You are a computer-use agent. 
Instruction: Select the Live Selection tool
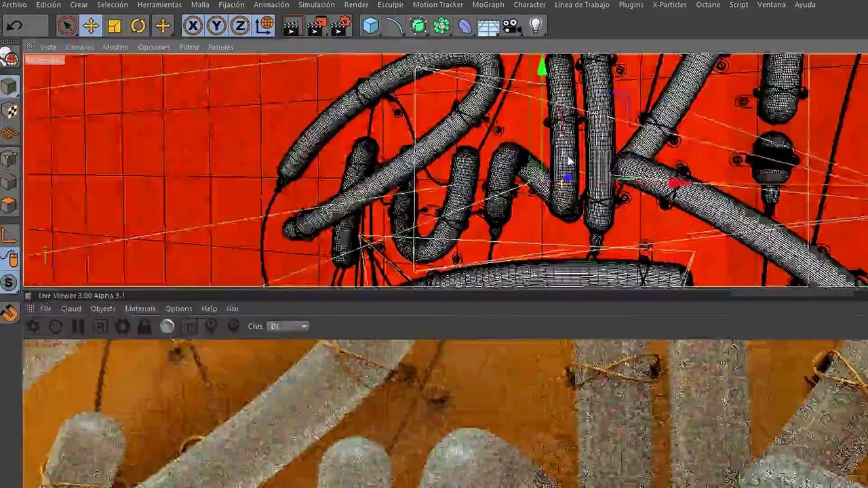click(x=66, y=26)
